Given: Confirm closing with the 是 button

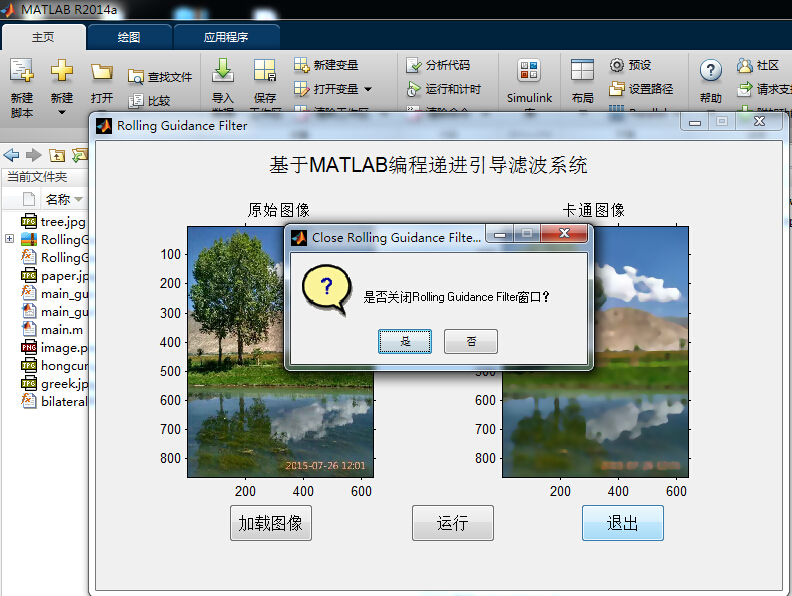Looking at the screenshot, I should [x=405, y=341].
